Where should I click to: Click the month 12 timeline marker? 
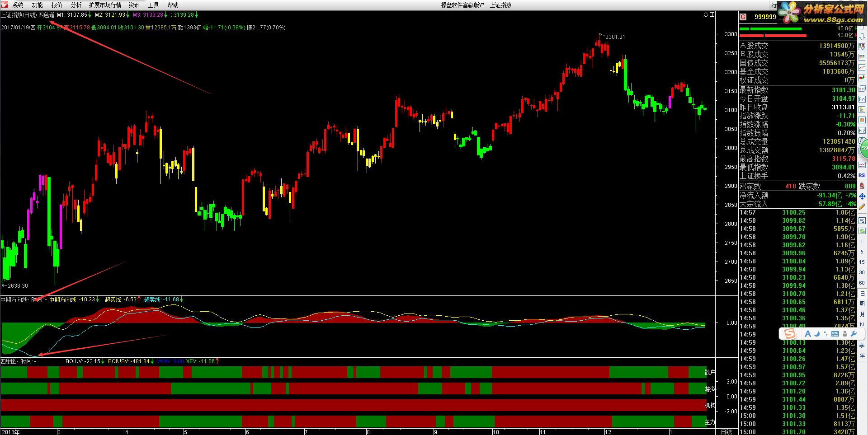pos(608,432)
